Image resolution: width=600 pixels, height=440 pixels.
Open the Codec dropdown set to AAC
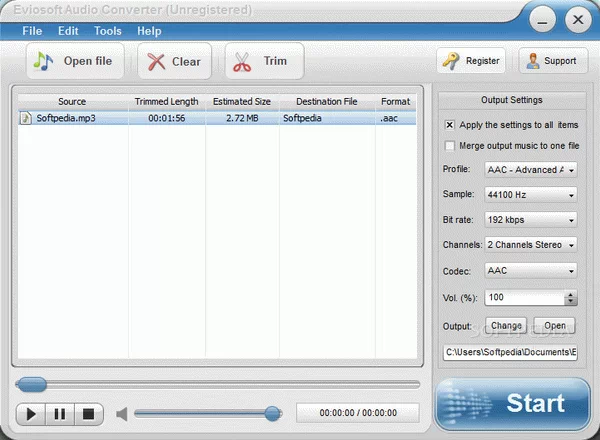pyautogui.click(x=531, y=271)
